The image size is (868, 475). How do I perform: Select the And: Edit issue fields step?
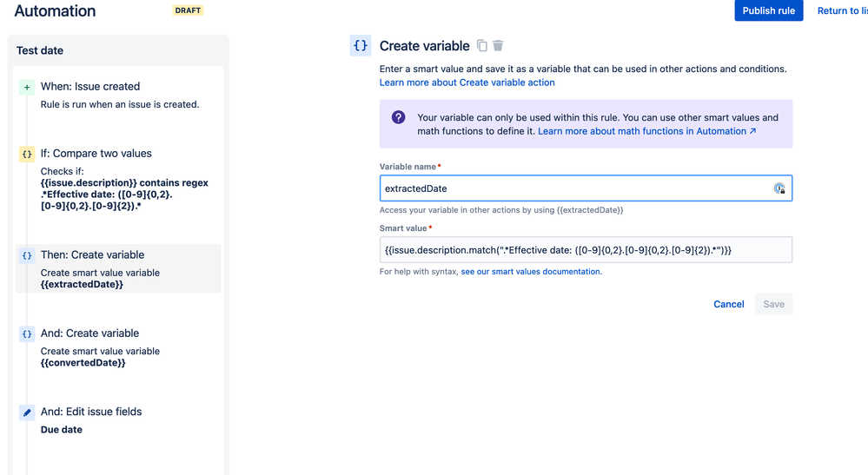coord(118,420)
